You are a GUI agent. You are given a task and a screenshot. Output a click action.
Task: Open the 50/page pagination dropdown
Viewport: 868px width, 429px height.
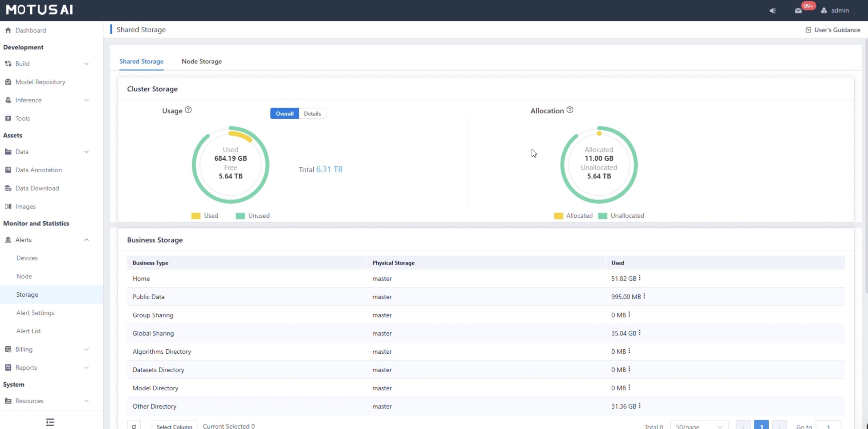point(698,426)
